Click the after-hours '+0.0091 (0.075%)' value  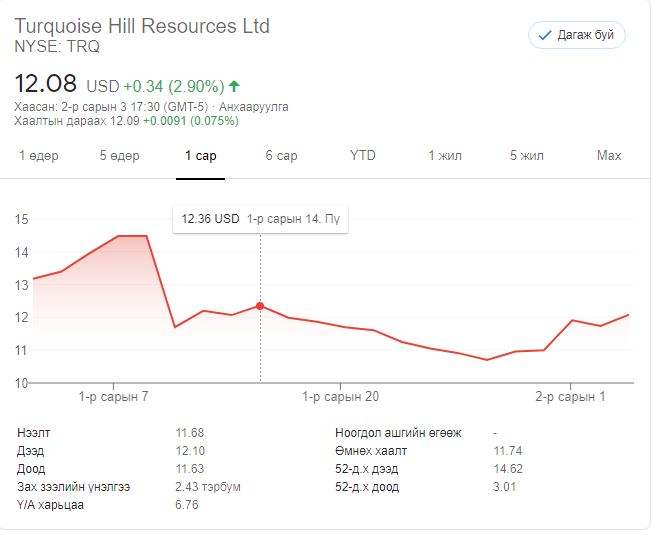tap(191, 121)
